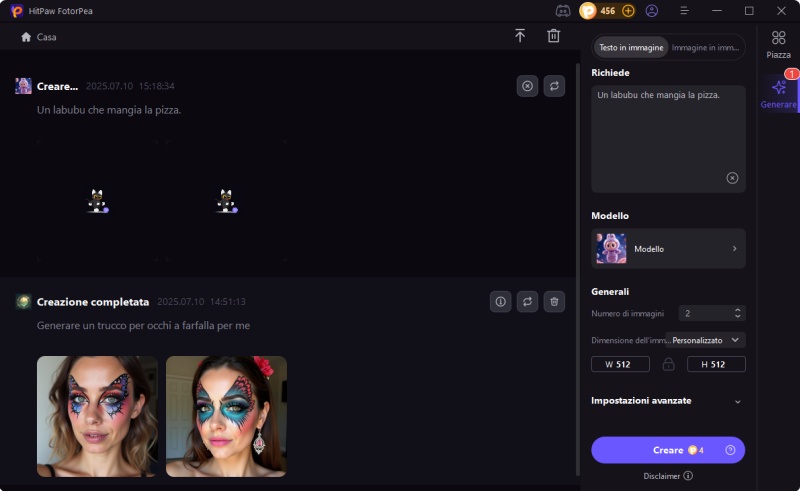Click the 456 coins balance icon
The height and width of the screenshot is (491, 800).
tap(588, 11)
